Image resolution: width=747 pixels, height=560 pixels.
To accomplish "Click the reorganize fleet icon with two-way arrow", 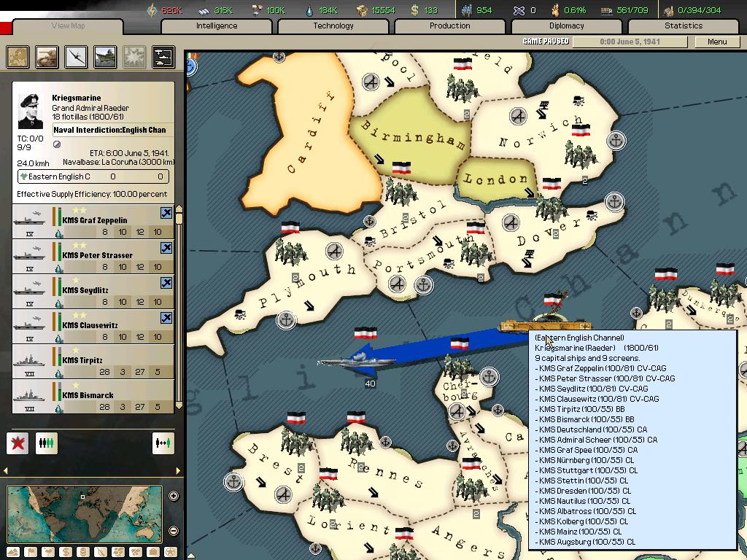I will 163,443.
